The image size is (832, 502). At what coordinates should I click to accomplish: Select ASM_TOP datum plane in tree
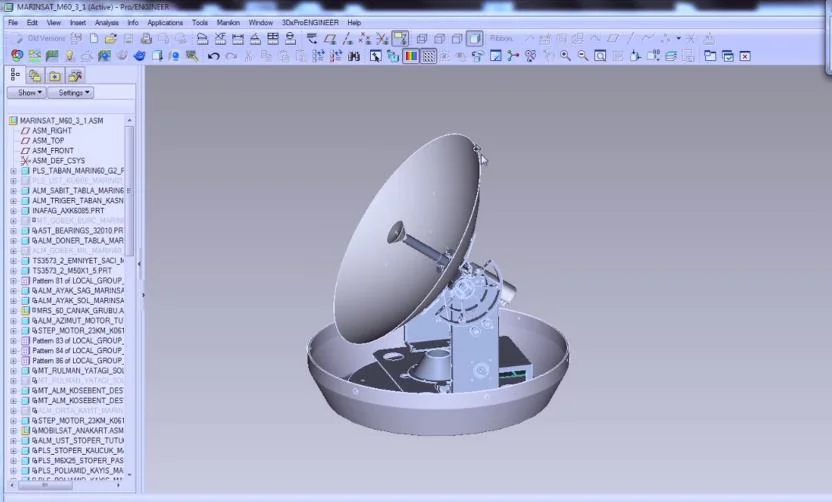coord(42,141)
